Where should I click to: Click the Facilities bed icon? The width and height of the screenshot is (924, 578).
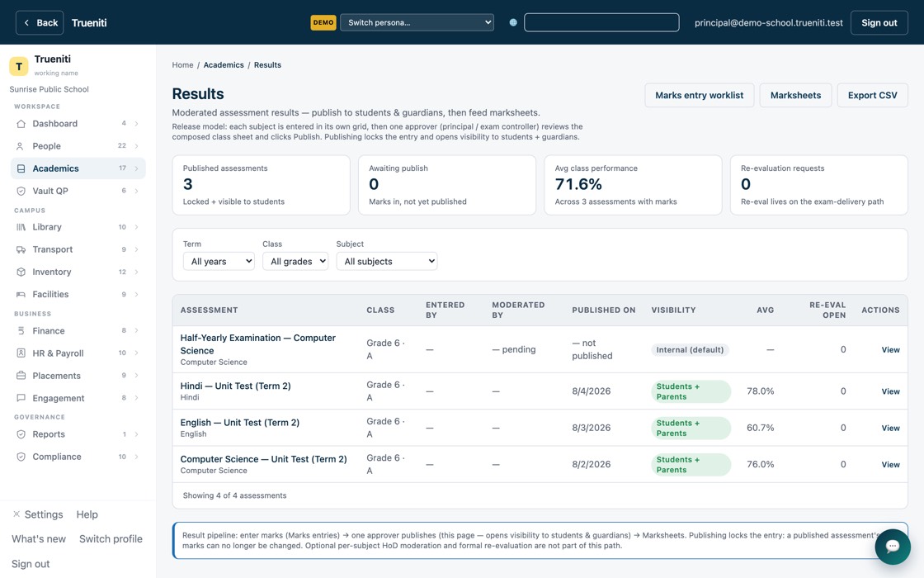21,294
